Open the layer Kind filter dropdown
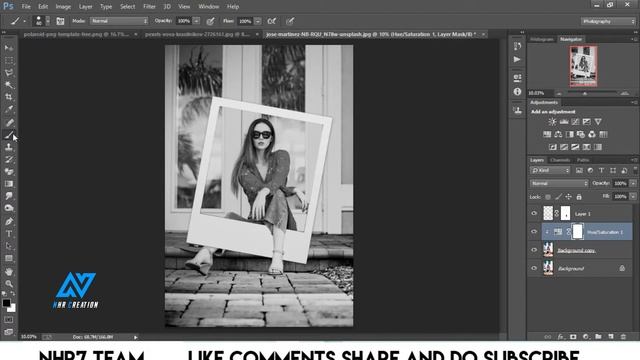The width and height of the screenshot is (640, 360). tap(550, 170)
